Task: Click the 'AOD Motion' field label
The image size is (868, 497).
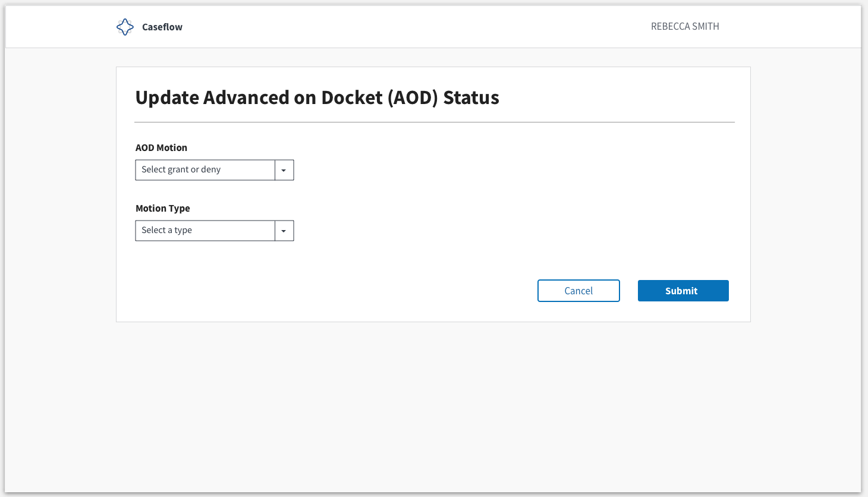Action: coord(161,147)
